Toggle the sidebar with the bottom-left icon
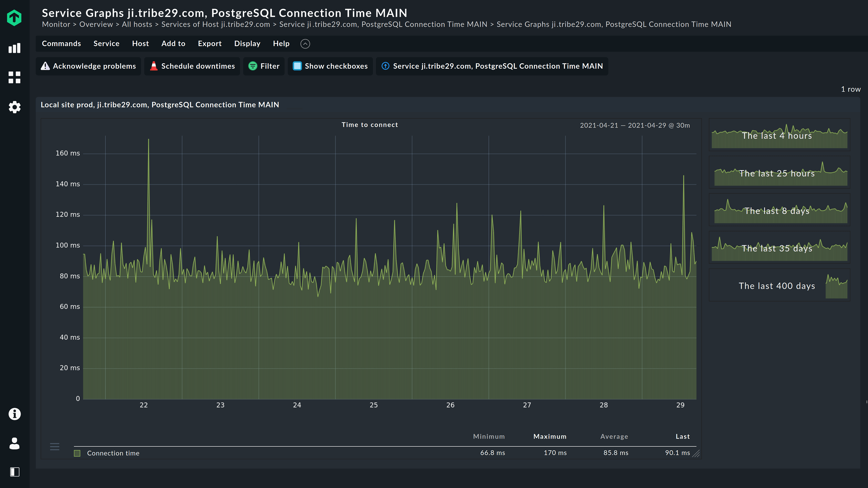 [14, 472]
